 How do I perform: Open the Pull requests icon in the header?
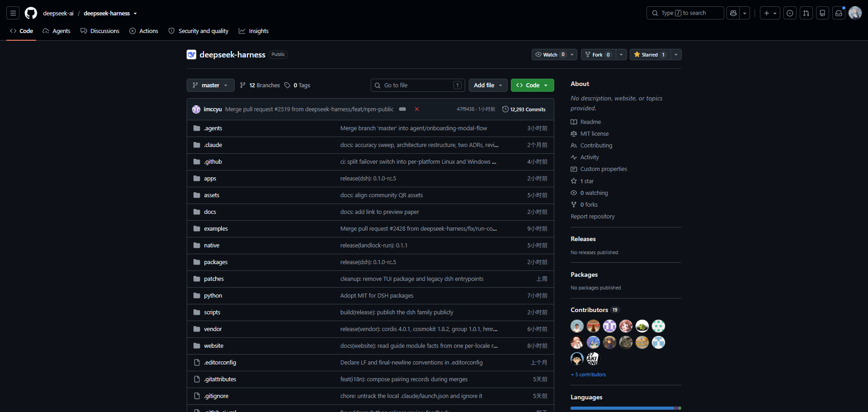[806, 13]
